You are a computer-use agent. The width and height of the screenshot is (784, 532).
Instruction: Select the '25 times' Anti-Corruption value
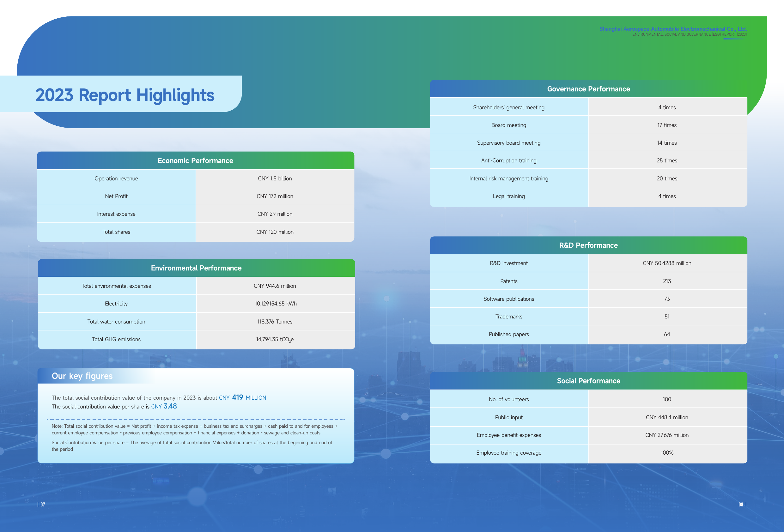[666, 160]
